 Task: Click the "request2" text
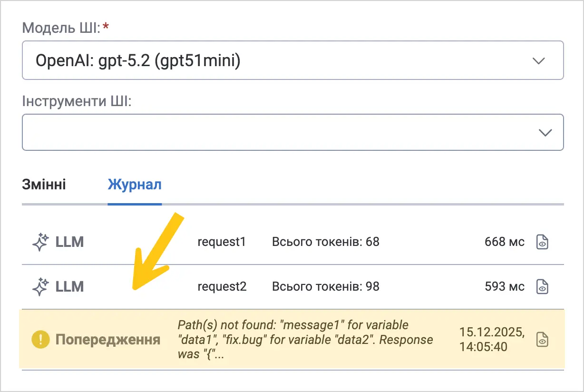click(222, 286)
